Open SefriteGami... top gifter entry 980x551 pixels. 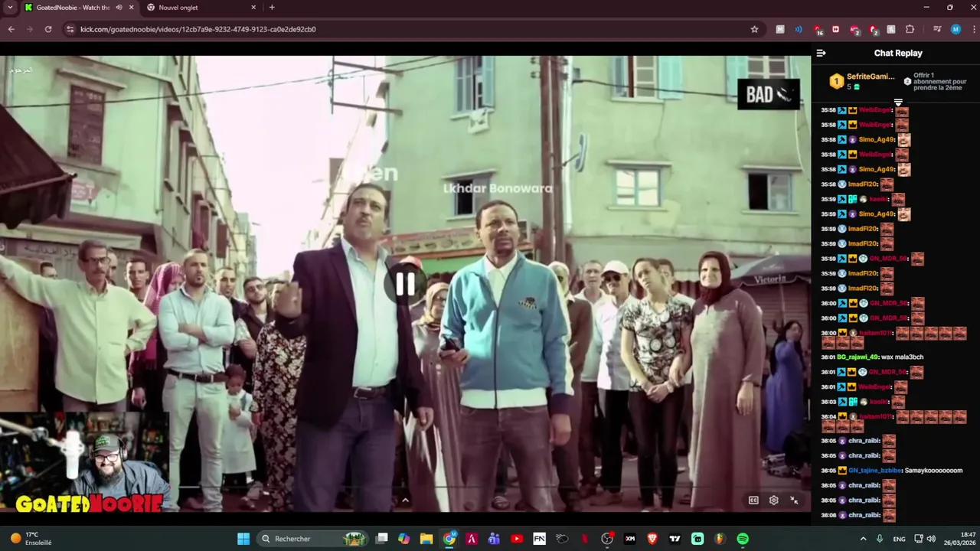[863, 80]
